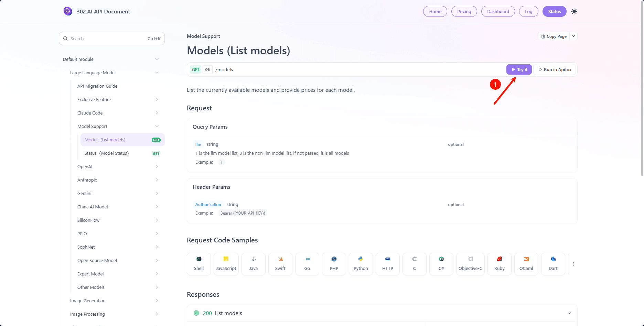Check the Status indicator button

click(554, 11)
